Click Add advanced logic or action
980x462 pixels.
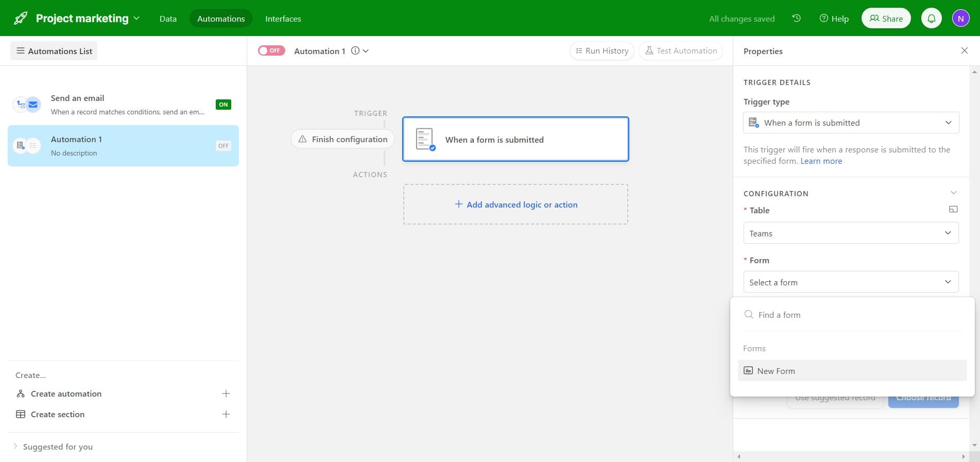point(515,204)
